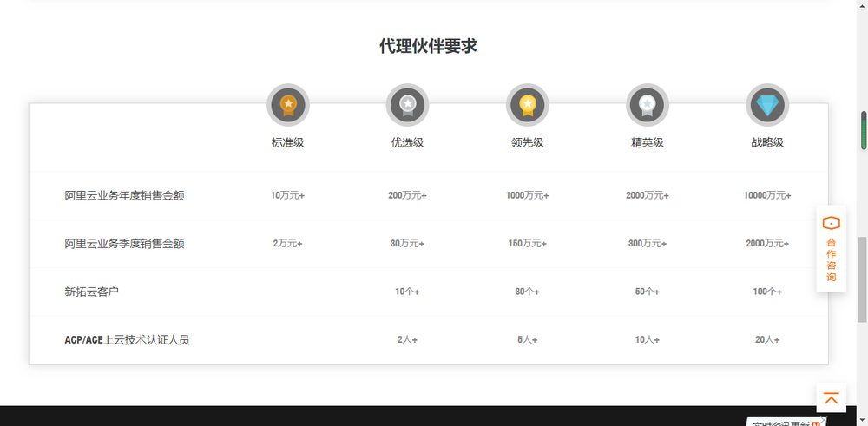
Task: Click the white medal icon for 精英级
Action: (648, 105)
